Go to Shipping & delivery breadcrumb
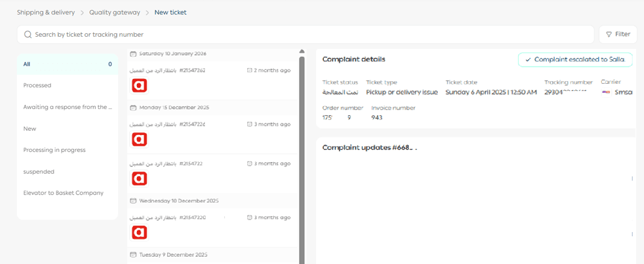Viewport: 644px width, 264px height. click(46, 12)
